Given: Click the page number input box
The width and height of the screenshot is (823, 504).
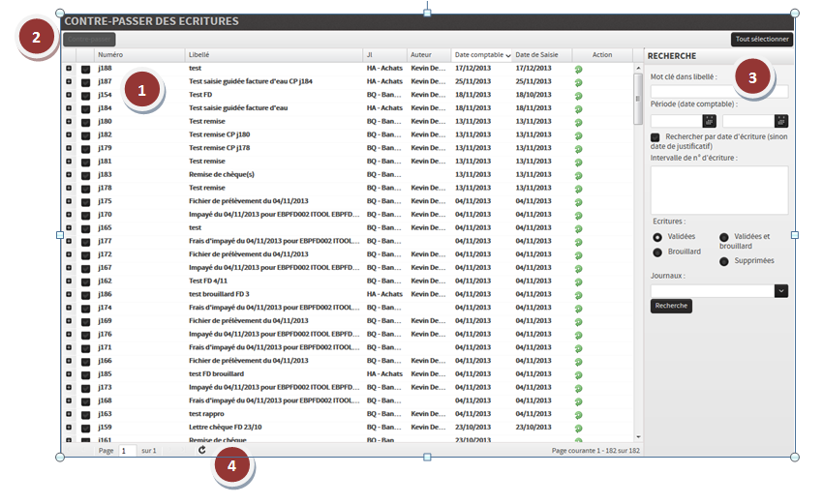Looking at the screenshot, I should pos(128,451).
